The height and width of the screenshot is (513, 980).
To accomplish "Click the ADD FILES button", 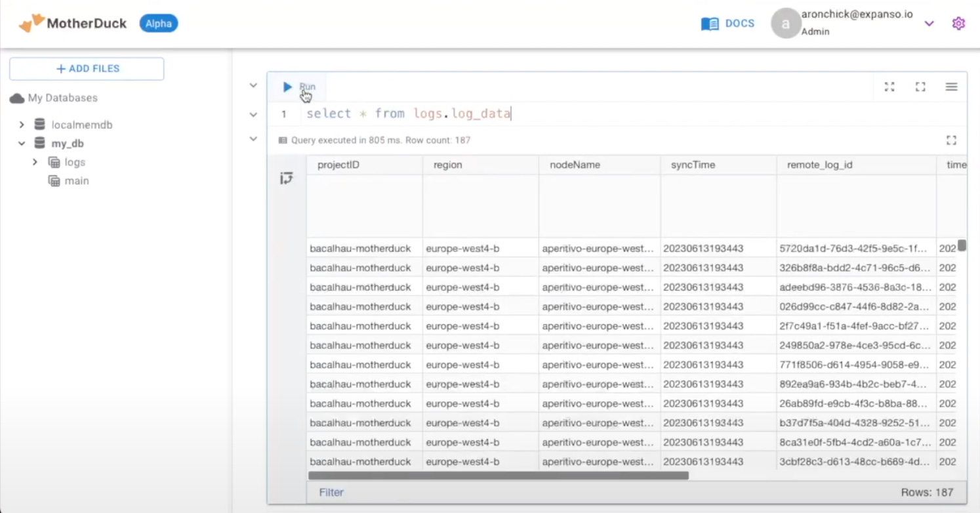I will pos(87,69).
